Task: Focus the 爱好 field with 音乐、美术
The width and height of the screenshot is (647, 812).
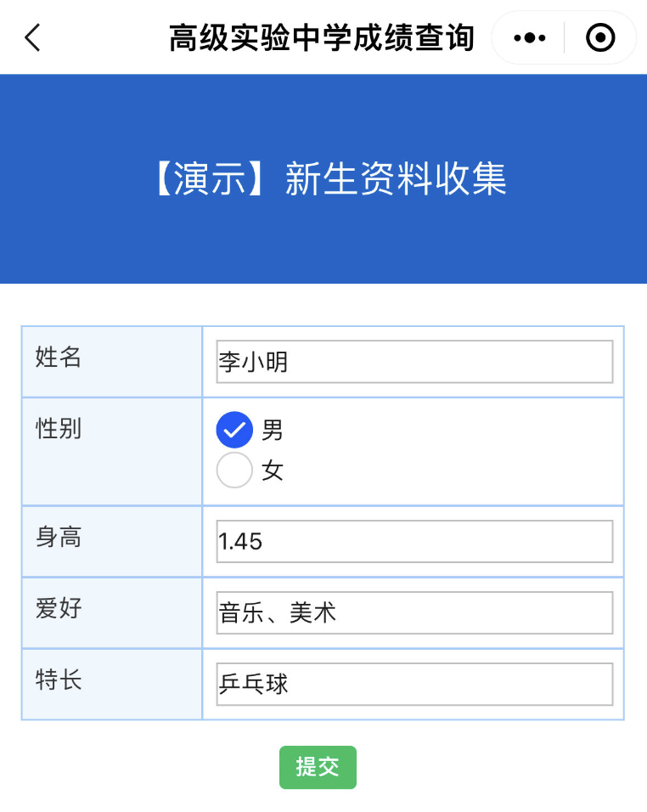Action: click(x=414, y=612)
